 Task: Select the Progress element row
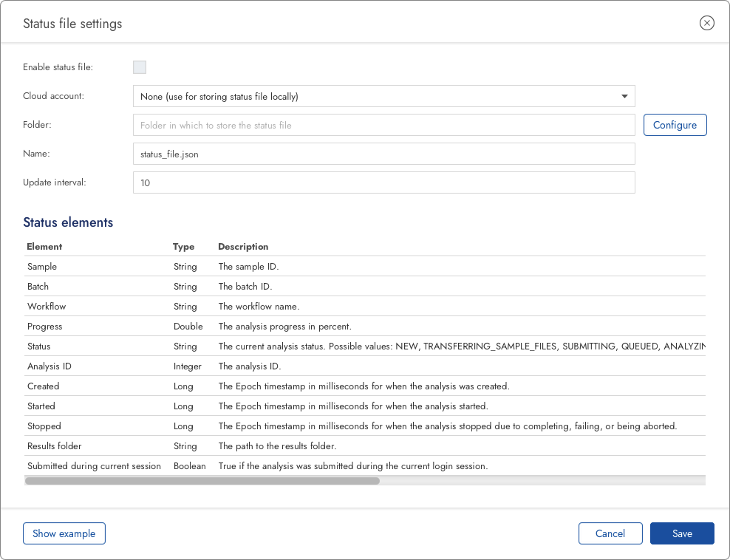point(45,327)
